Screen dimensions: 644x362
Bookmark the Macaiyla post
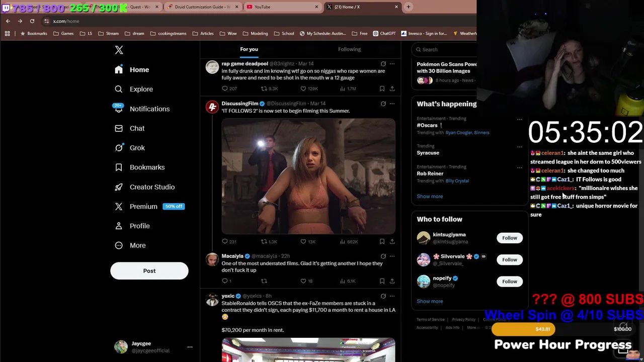click(x=382, y=281)
